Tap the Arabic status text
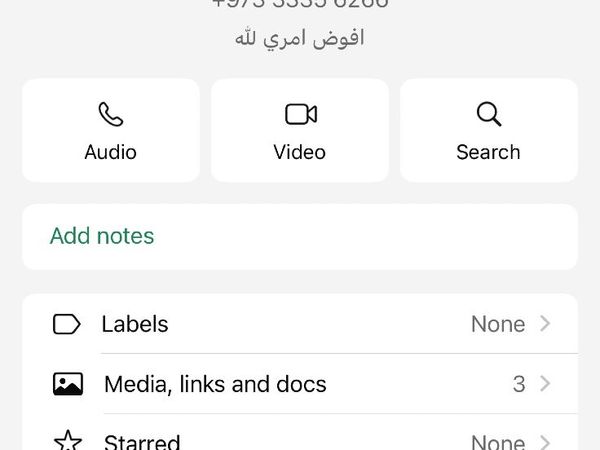 coord(300,39)
